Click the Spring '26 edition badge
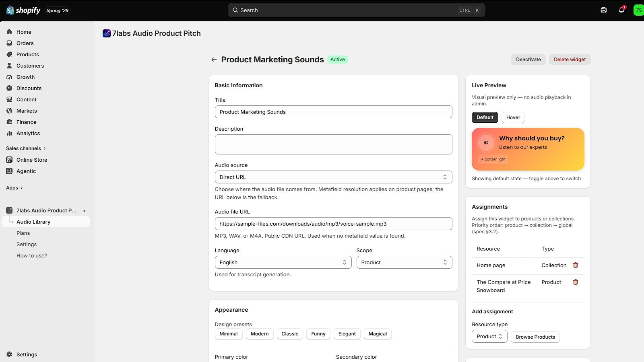The width and height of the screenshot is (644, 362). (58, 10)
